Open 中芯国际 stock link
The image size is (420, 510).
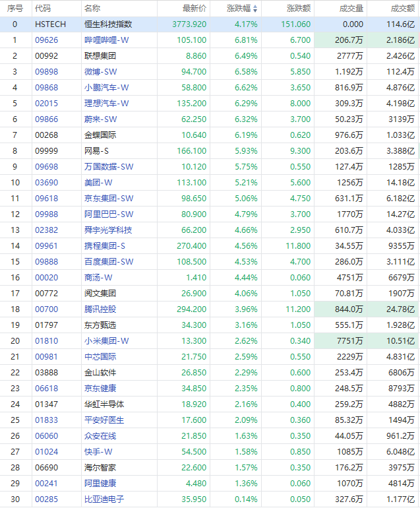click(x=100, y=356)
